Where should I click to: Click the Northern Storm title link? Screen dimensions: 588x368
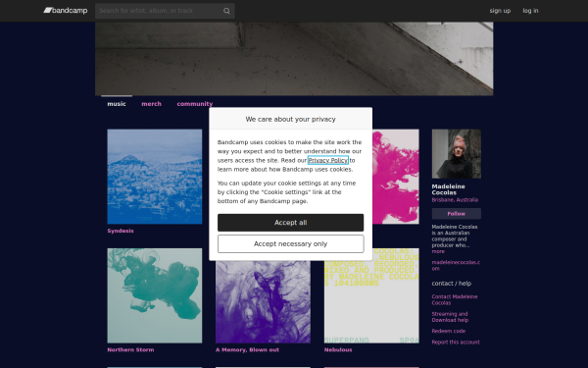click(130, 350)
